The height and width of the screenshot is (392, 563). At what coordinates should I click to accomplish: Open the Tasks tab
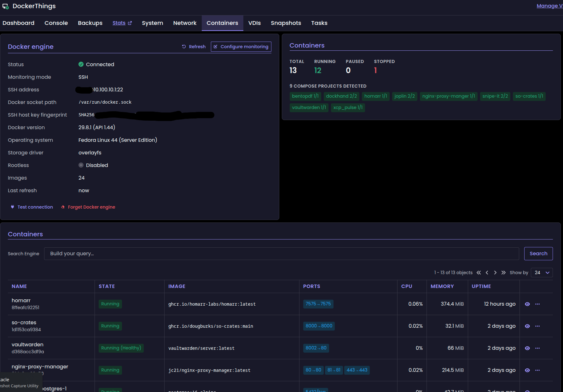tap(319, 23)
